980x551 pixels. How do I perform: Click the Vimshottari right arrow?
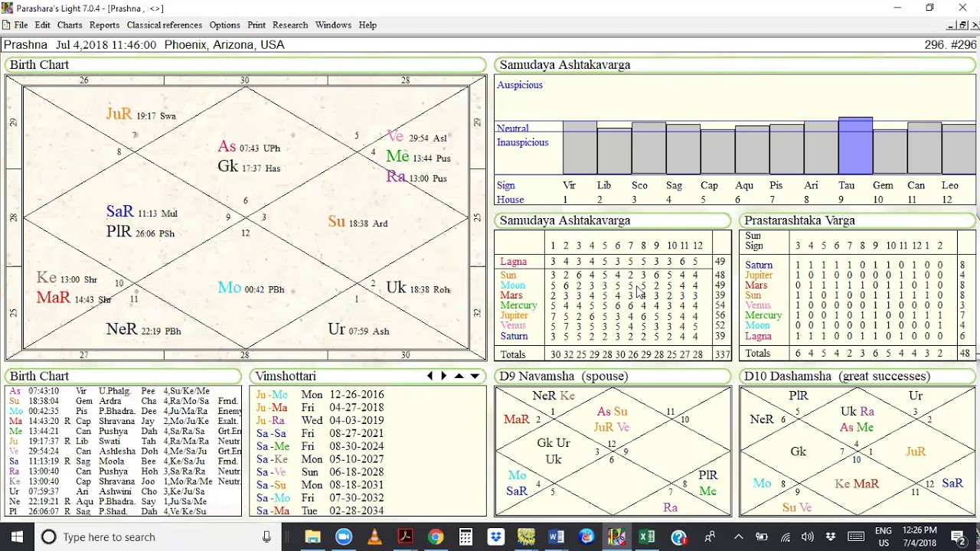tap(443, 376)
